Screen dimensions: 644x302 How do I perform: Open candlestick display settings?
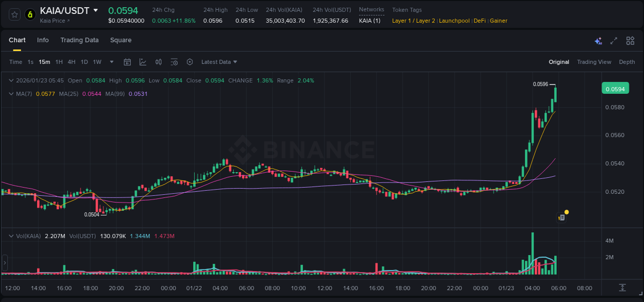click(x=158, y=62)
